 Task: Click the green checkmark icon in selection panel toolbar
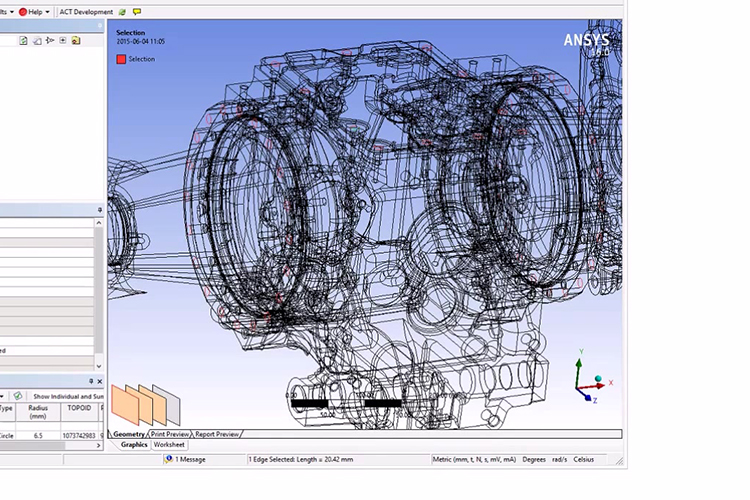click(x=18, y=396)
